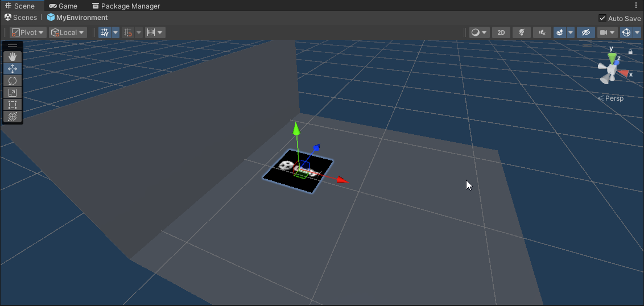This screenshot has width=644, height=306.
Task: Click the red X axis cone on orientation gizmo
Action: 624,73
